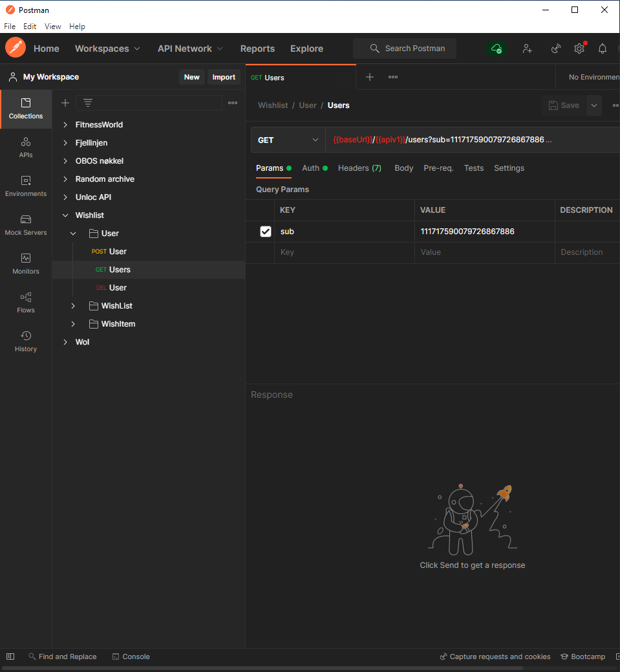Uncheck the sub query parameter
Image resolution: width=620 pixels, height=672 pixels.
click(265, 231)
